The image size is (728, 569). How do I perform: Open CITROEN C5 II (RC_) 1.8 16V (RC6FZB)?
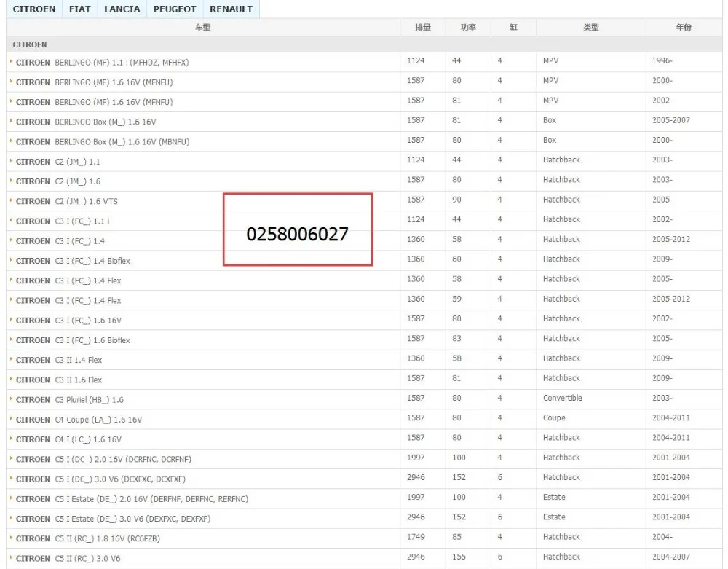point(88,538)
